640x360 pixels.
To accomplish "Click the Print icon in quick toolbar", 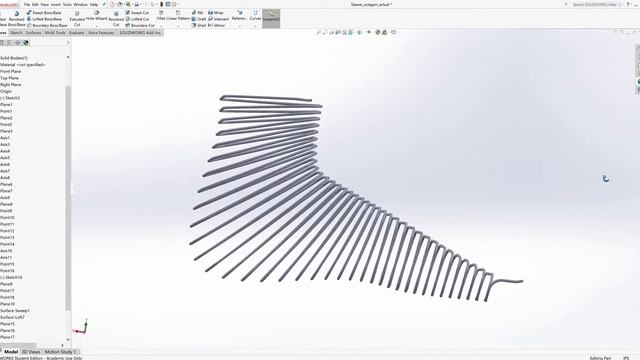I will 136,4.
